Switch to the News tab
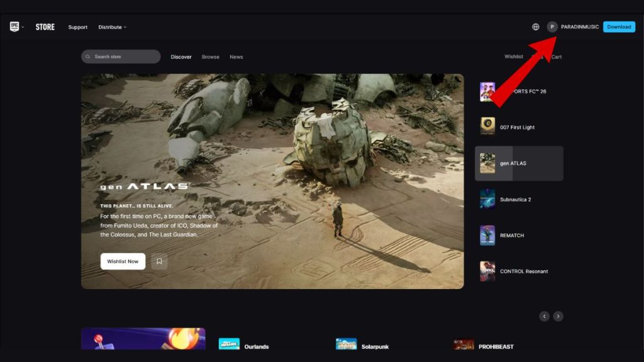 tap(236, 57)
